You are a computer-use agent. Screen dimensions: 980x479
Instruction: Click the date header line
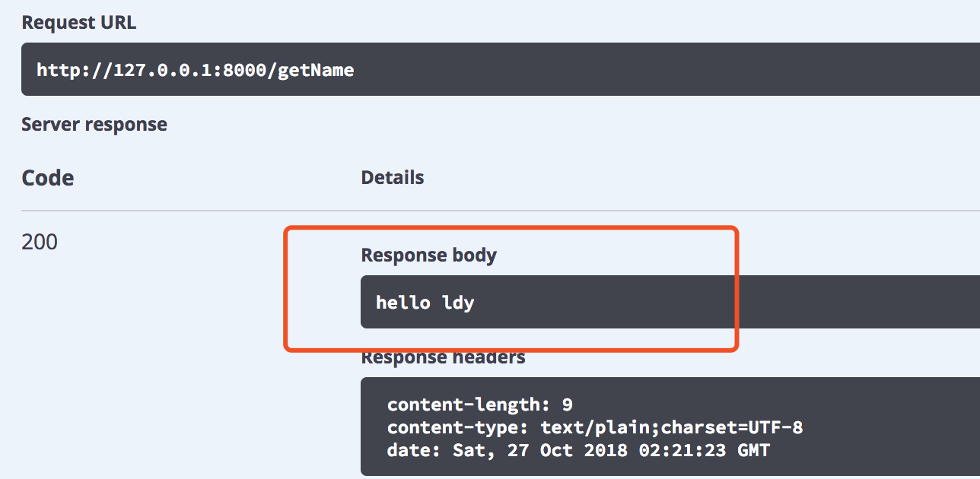click(578, 450)
